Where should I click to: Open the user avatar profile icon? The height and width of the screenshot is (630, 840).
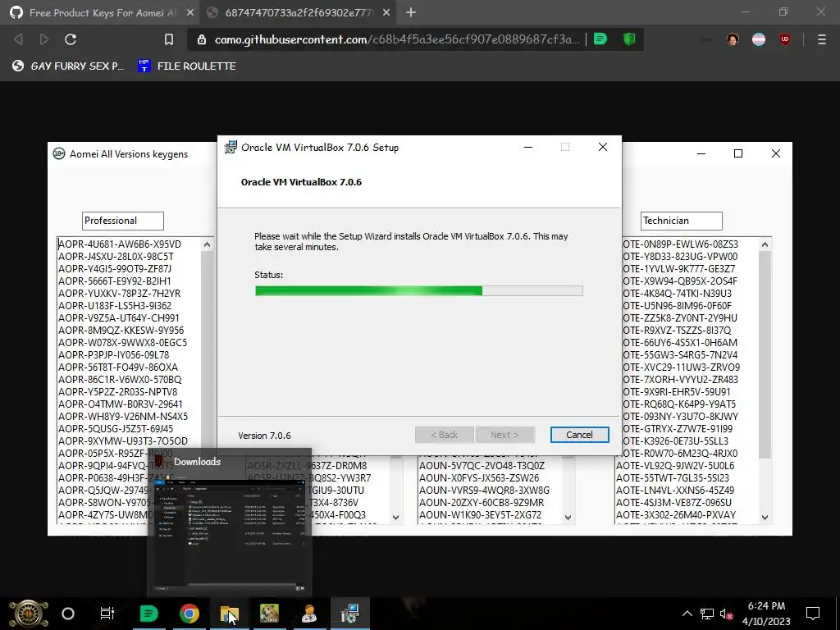733,39
